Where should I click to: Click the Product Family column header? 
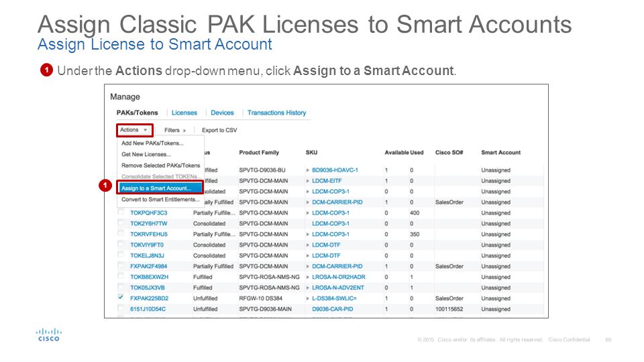point(259,153)
